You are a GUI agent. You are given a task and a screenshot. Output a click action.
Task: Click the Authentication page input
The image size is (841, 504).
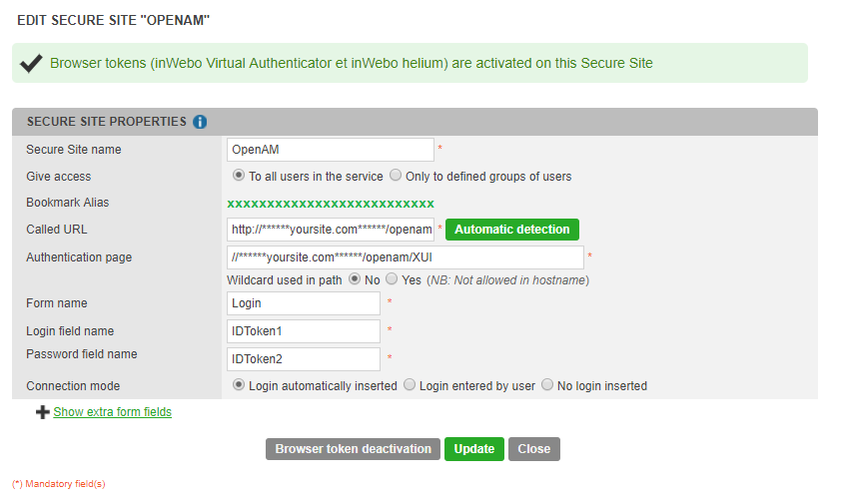coord(405,257)
